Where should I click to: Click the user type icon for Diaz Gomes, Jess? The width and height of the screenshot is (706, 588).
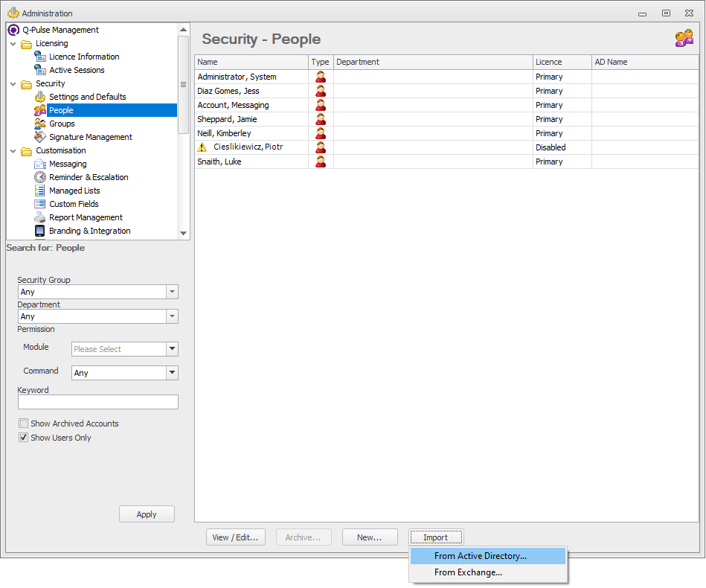(x=321, y=91)
